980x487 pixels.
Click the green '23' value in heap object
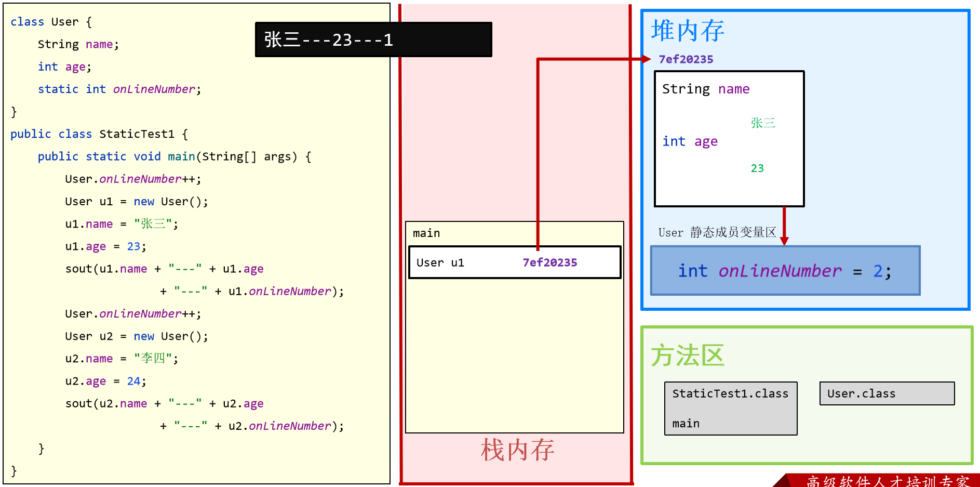757,168
